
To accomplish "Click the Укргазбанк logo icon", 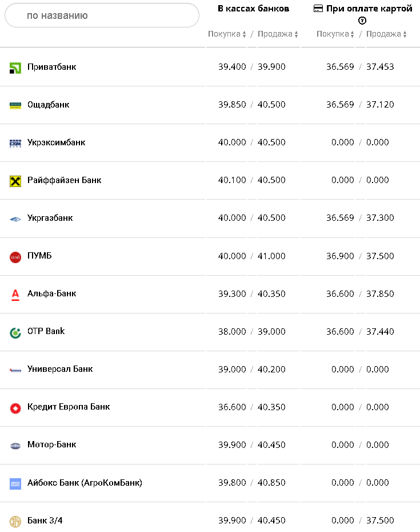I will coord(15,219).
